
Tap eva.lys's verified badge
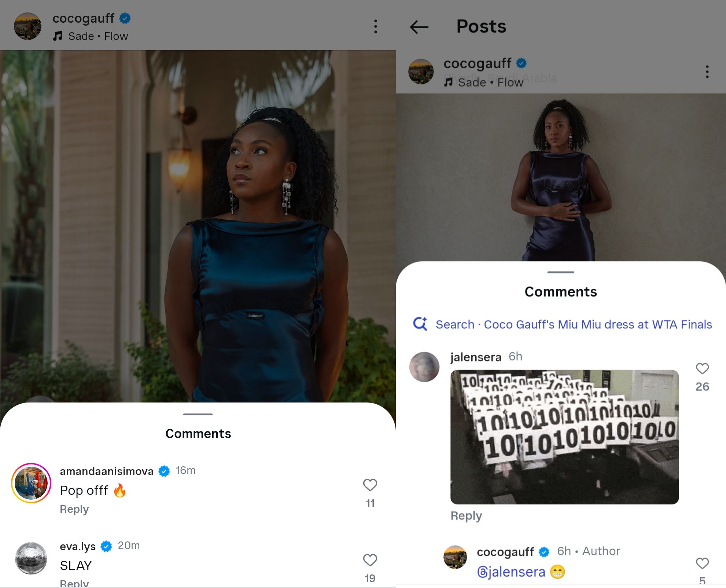106,545
